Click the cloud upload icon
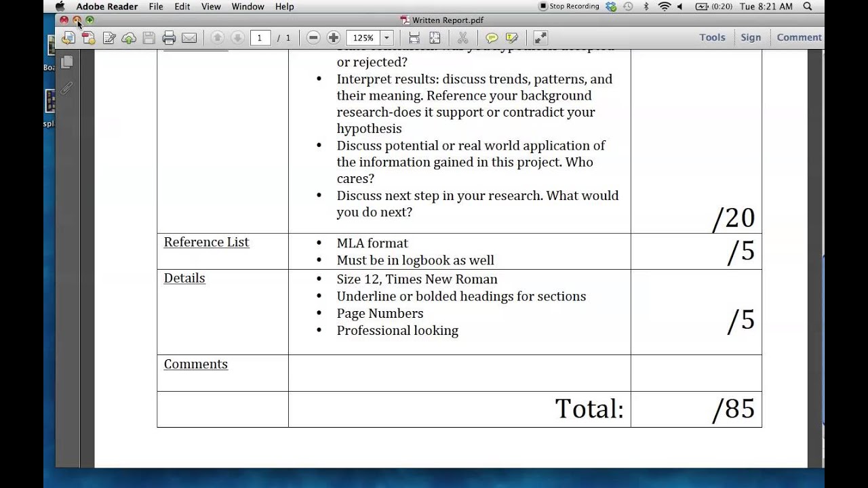Screen dimensions: 868x488 (x=129, y=38)
